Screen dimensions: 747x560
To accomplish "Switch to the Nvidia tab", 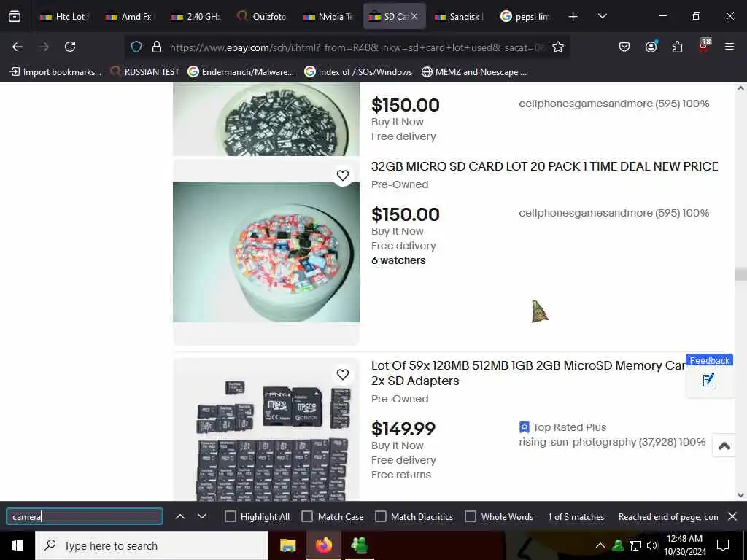I will tap(329, 17).
